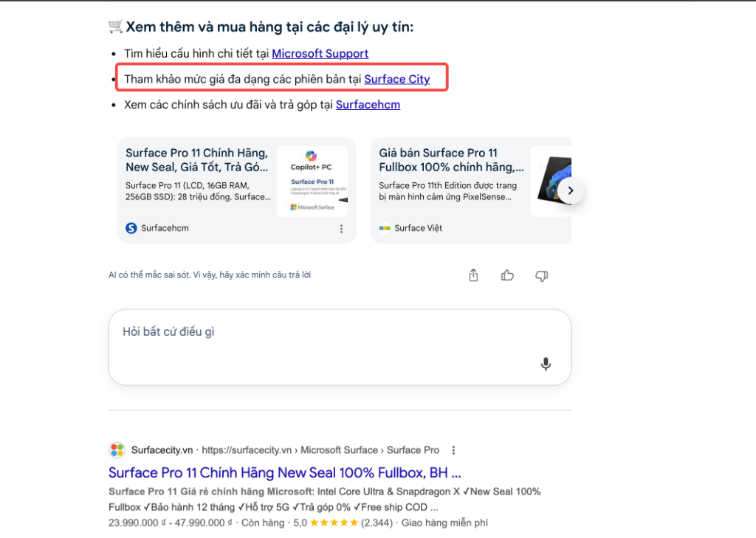Image resolution: width=756 pixels, height=538 pixels.
Task: Click the 28 triệu đồng card description
Action: pyautogui.click(x=198, y=191)
